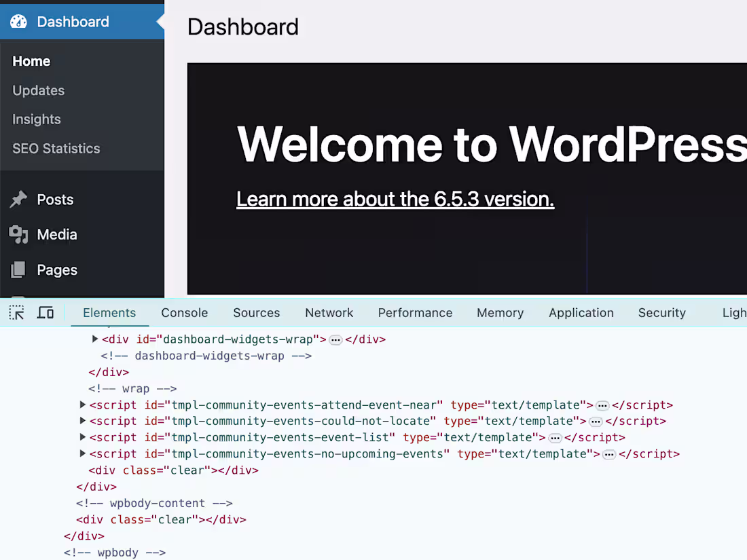Expand the dashboard-widgets-wrap div node

click(x=95, y=339)
